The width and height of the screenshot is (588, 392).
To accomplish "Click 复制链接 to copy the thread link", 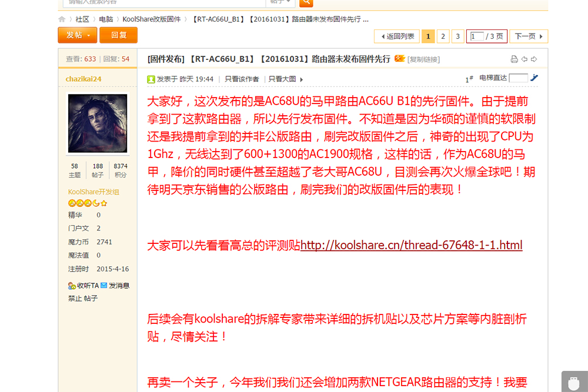I will [x=425, y=59].
